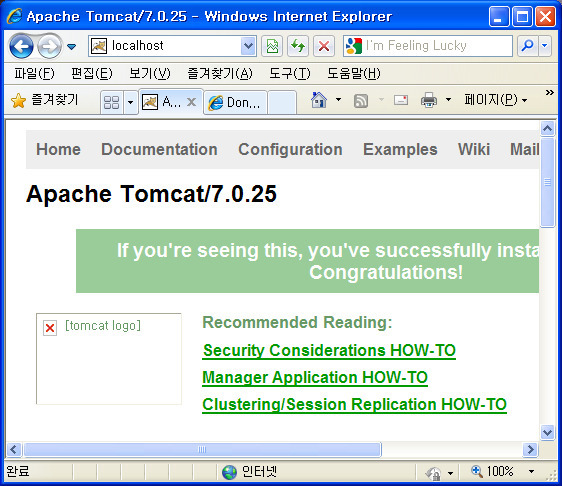The width and height of the screenshot is (562, 486).
Task: Open the 편집(E) menu
Action: pos(92,73)
